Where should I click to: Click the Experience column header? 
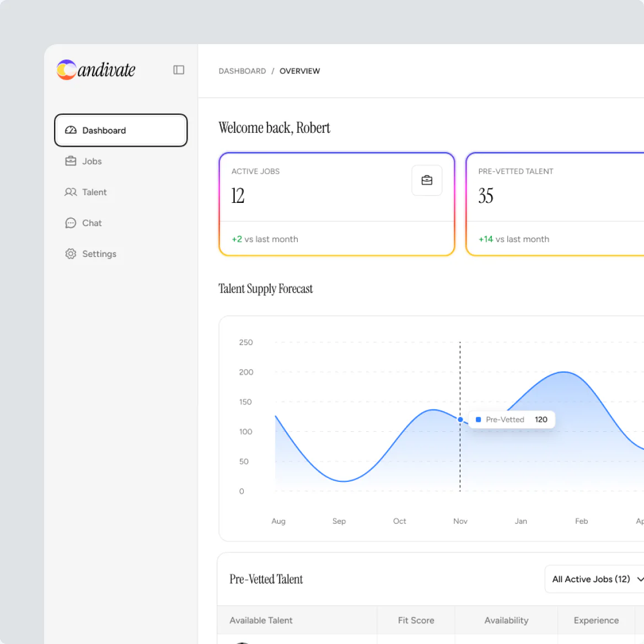click(x=596, y=620)
